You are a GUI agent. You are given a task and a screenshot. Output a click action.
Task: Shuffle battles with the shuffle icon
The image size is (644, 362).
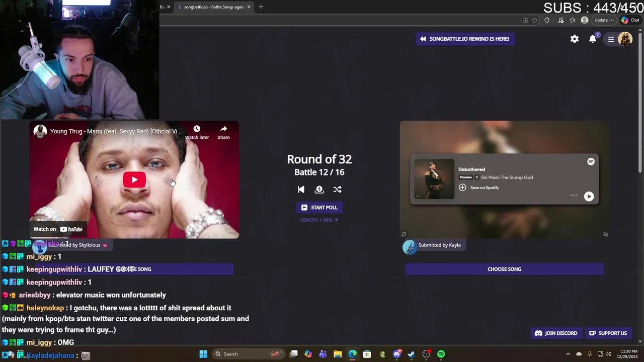(337, 190)
